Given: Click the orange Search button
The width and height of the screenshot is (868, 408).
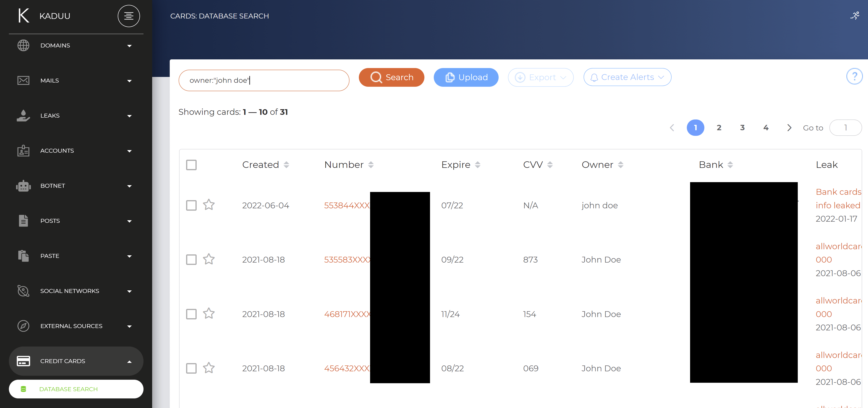Looking at the screenshot, I should (x=392, y=77).
